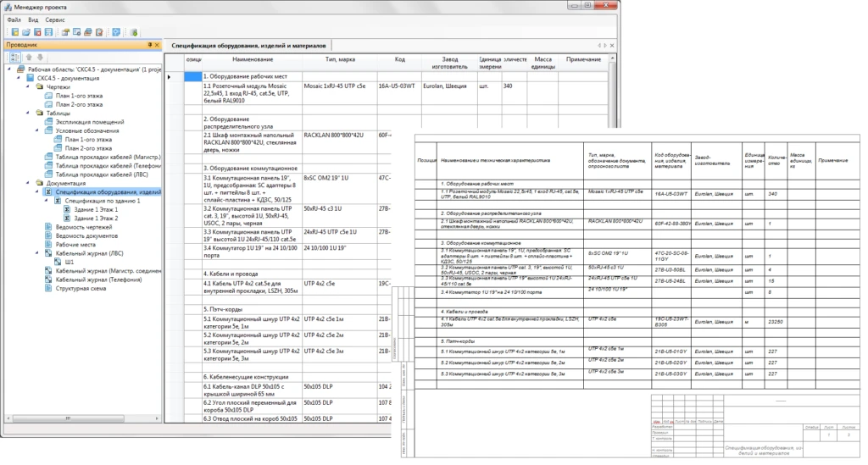868x465 pixels.
Task: Click the Наименование column header
Action: 252,60
